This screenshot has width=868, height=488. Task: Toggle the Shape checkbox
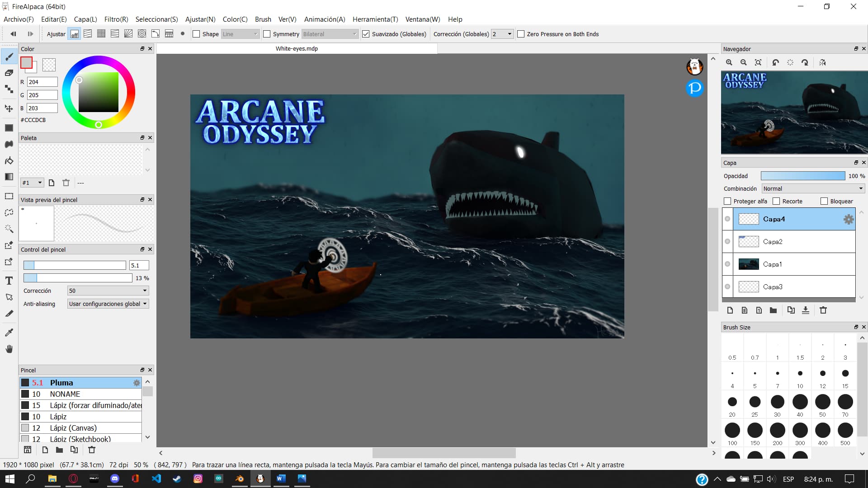coord(196,34)
